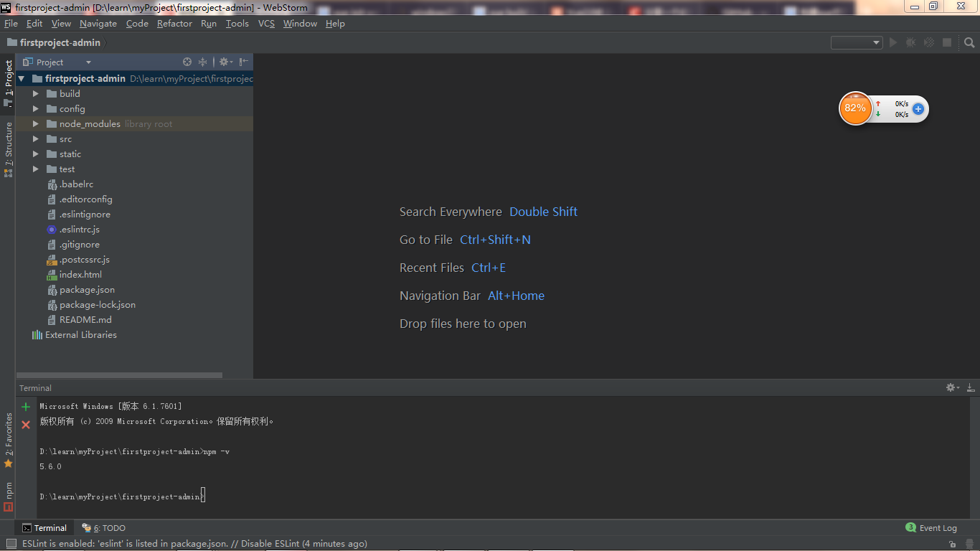This screenshot has width=980, height=551.
Task: Open the run configuration dropdown
Action: [857, 42]
